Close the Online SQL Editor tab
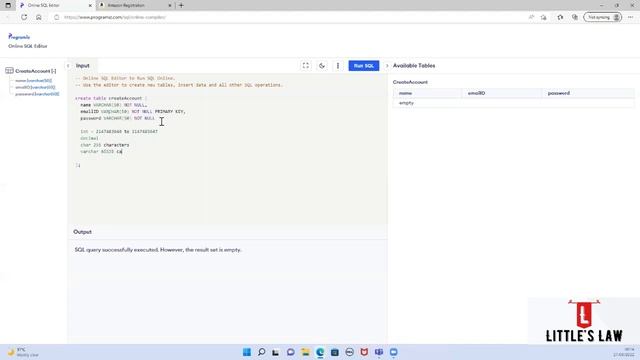640x360 pixels. click(x=90, y=5)
